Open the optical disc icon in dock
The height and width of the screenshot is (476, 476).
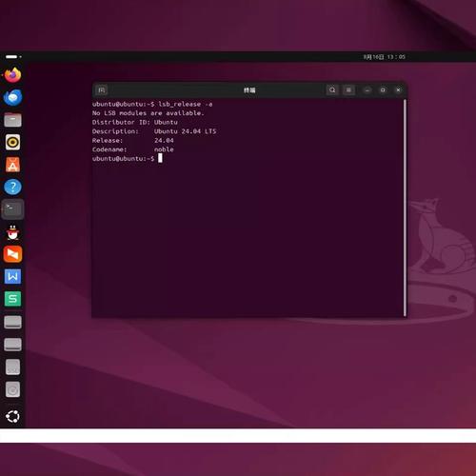coord(12,389)
